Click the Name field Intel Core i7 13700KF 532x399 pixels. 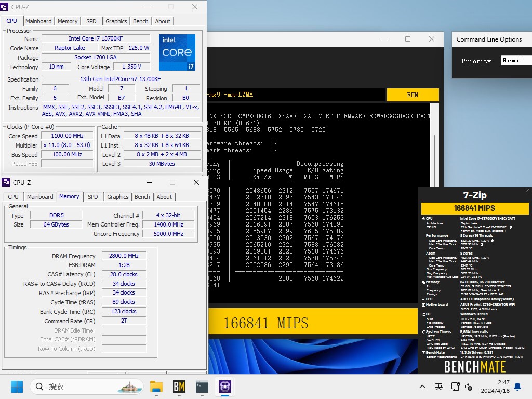pyautogui.click(x=96, y=38)
